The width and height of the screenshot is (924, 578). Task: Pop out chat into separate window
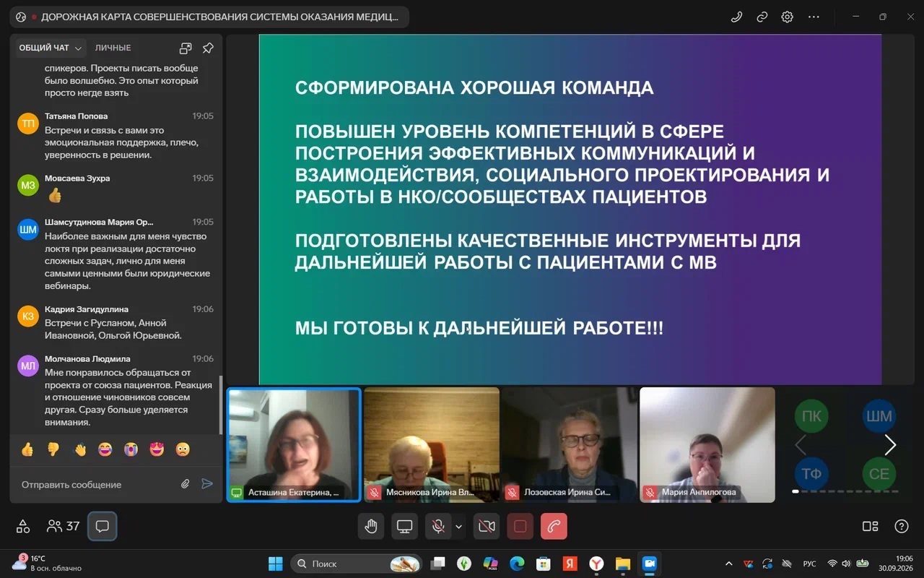[x=186, y=48]
